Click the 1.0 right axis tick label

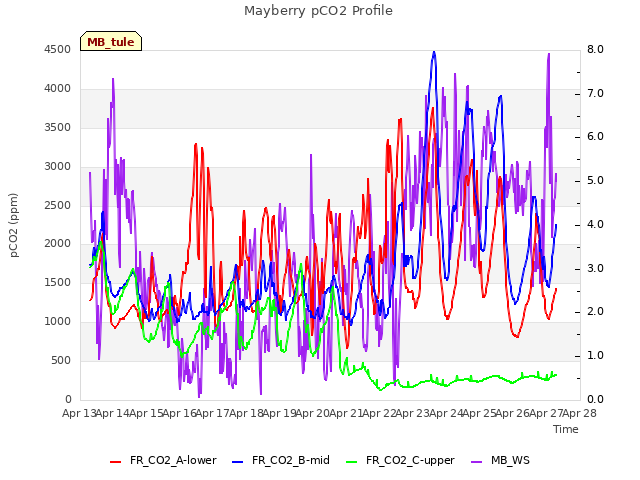[595, 356]
